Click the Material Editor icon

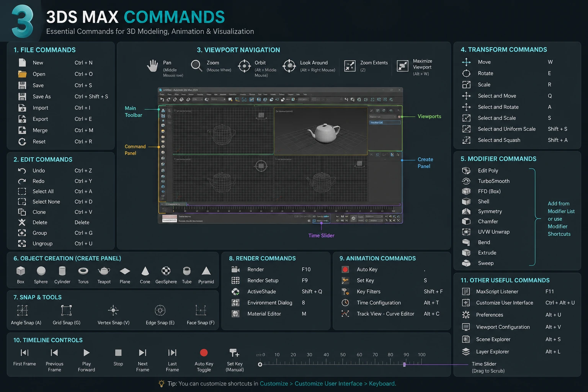point(235,314)
